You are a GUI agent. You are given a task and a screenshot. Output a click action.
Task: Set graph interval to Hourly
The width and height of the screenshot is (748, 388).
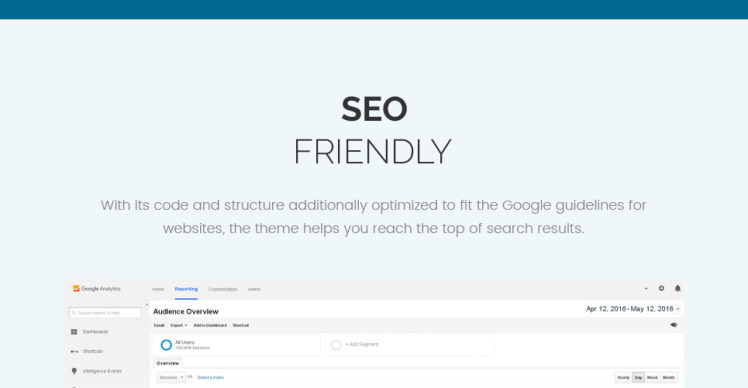623,378
